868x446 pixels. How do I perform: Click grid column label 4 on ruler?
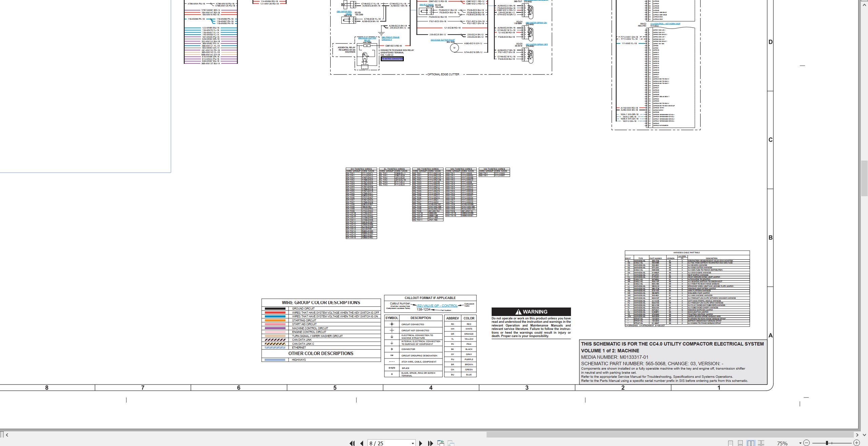(431, 388)
